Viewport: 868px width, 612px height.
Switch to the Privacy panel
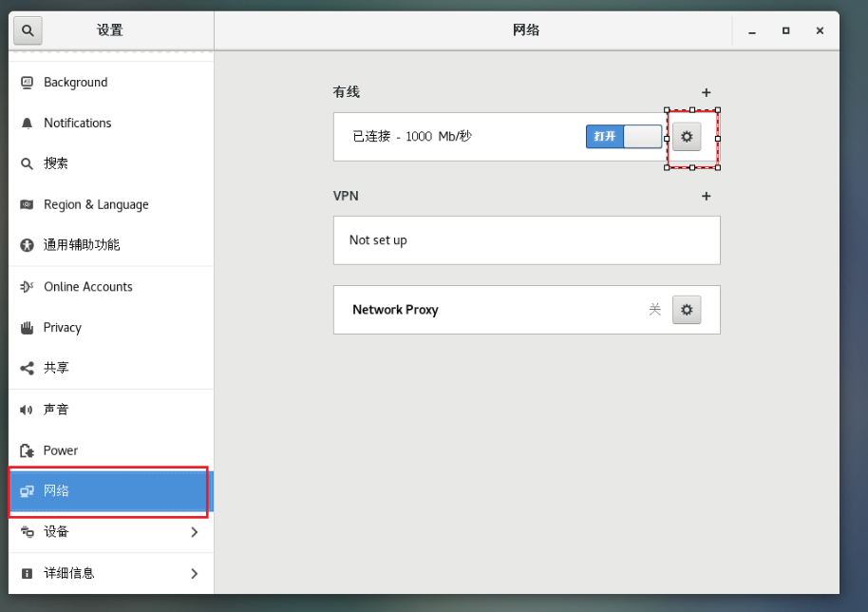point(111,327)
